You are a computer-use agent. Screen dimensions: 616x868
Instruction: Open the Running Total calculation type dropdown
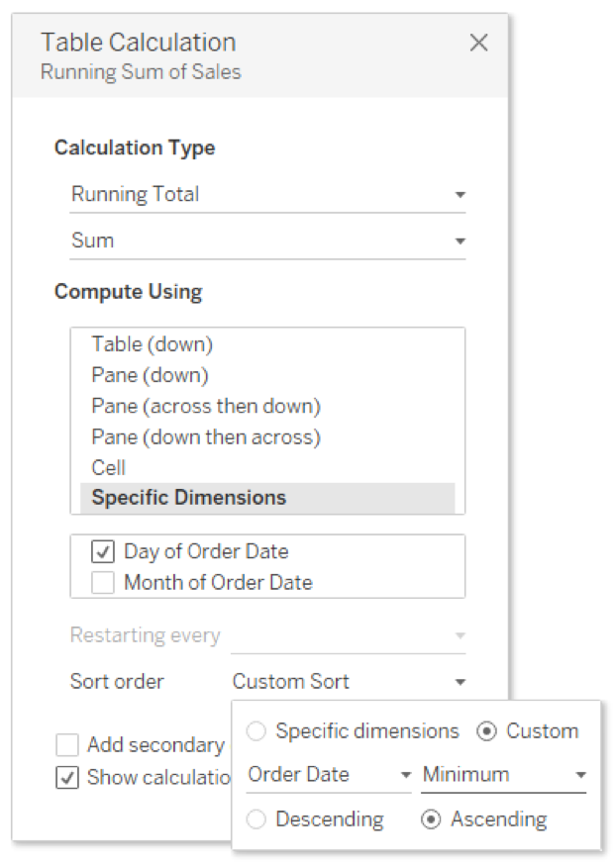tap(267, 195)
